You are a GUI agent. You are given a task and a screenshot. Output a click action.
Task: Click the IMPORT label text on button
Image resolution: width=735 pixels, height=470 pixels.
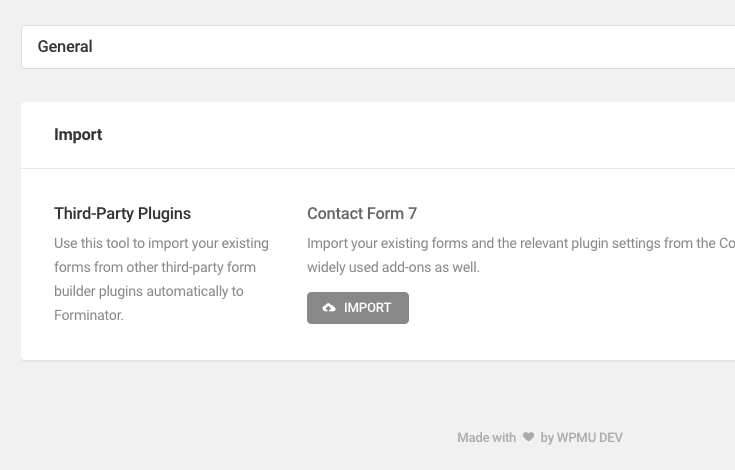pyautogui.click(x=367, y=308)
